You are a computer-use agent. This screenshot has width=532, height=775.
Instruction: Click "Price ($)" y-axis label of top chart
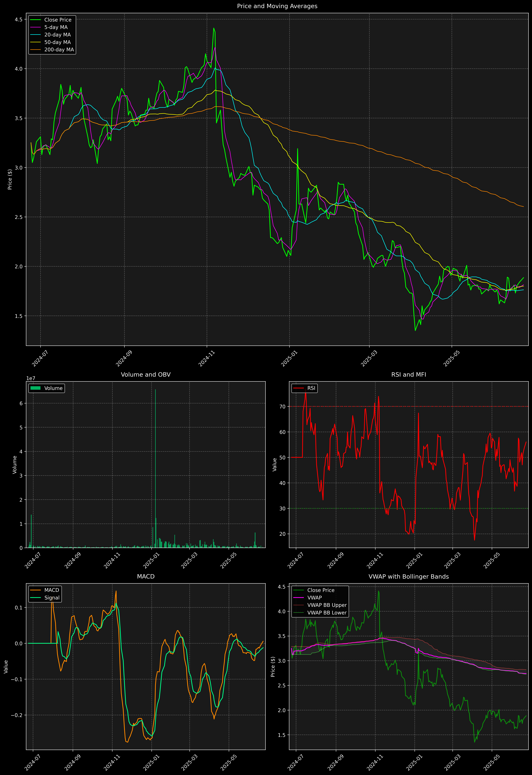coord(10,179)
